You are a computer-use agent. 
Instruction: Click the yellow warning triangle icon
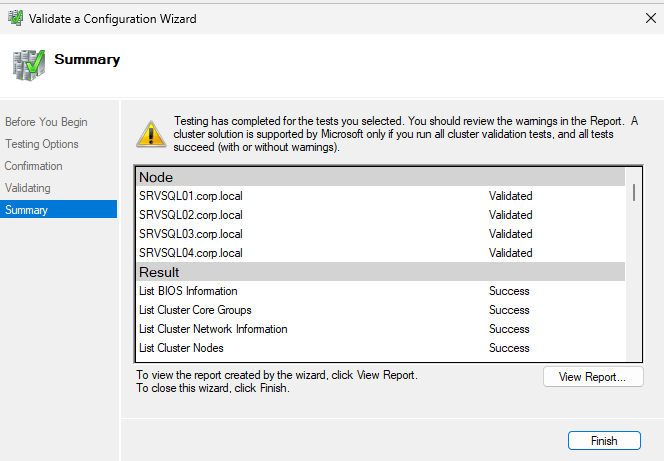[x=151, y=134]
